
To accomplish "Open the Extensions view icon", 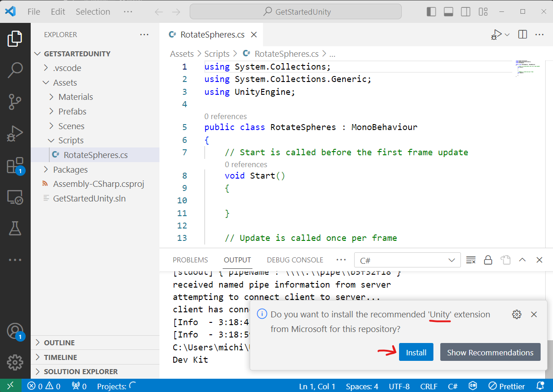I will (15, 165).
